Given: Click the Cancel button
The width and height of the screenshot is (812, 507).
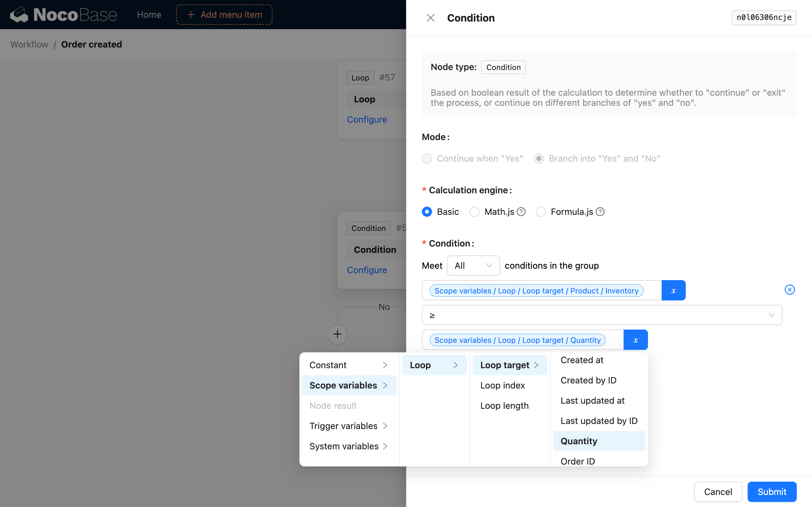Looking at the screenshot, I should (718, 491).
